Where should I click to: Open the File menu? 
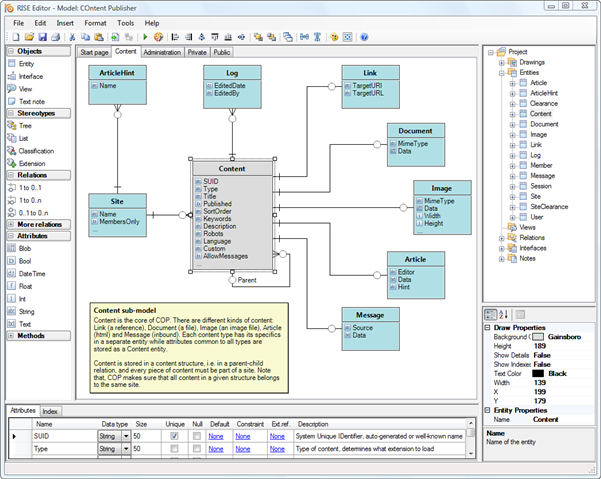click(x=18, y=23)
